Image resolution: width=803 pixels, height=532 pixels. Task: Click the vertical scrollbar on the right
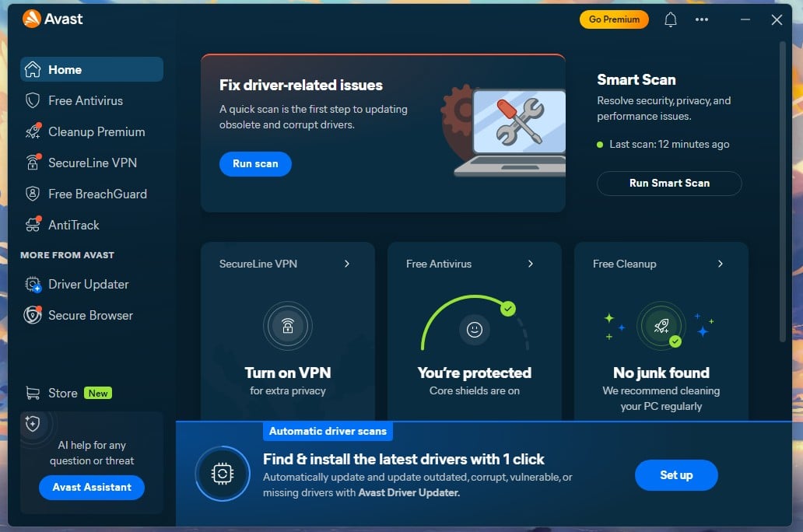pyautogui.click(x=783, y=192)
